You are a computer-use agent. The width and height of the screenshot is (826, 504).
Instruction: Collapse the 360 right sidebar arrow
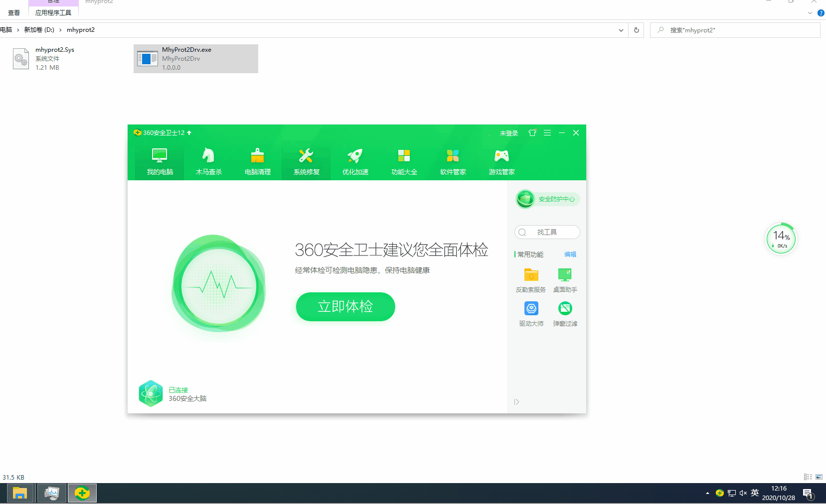click(517, 402)
